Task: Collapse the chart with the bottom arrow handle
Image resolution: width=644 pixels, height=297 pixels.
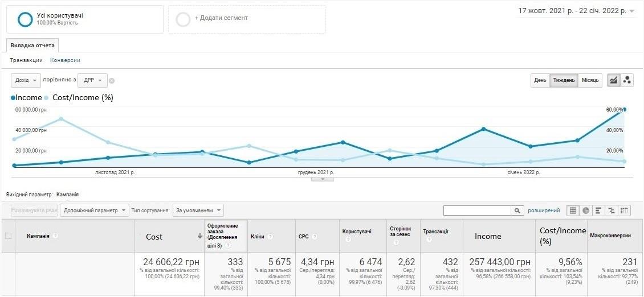Action: [323, 179]
